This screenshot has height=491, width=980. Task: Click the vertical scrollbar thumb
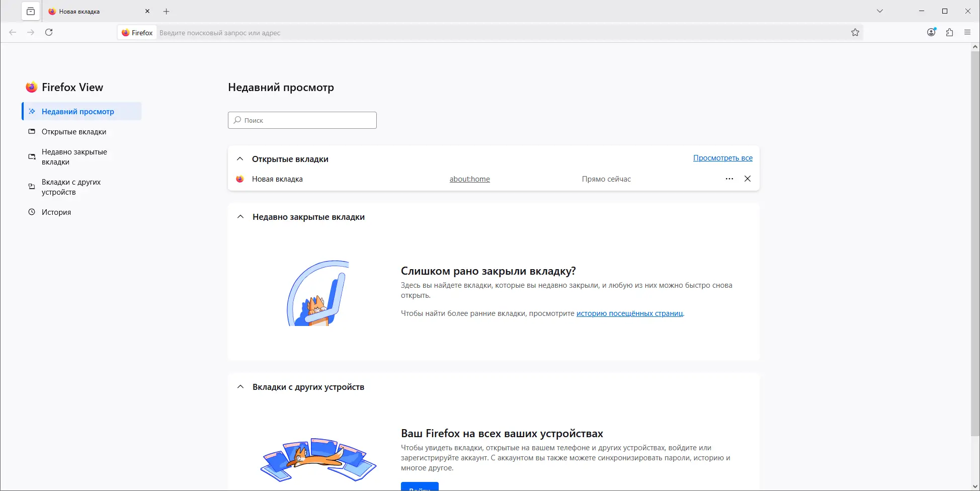(x=975, y=243)
